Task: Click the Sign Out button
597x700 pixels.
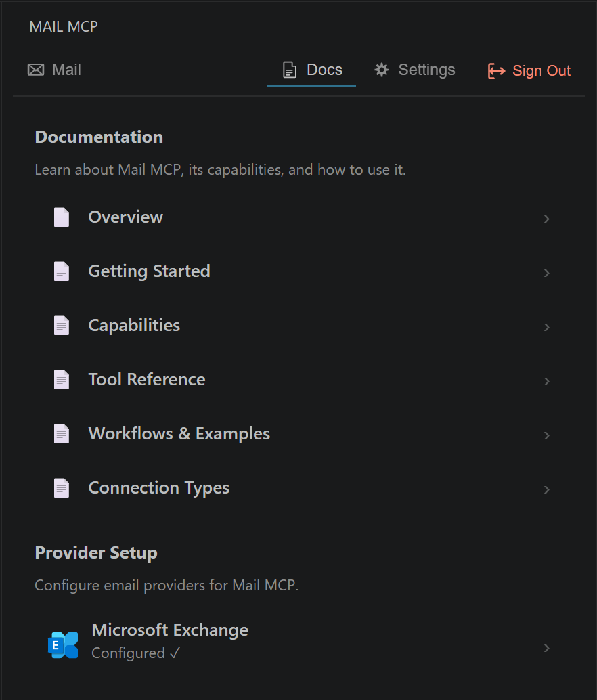Action: point(529,70)
